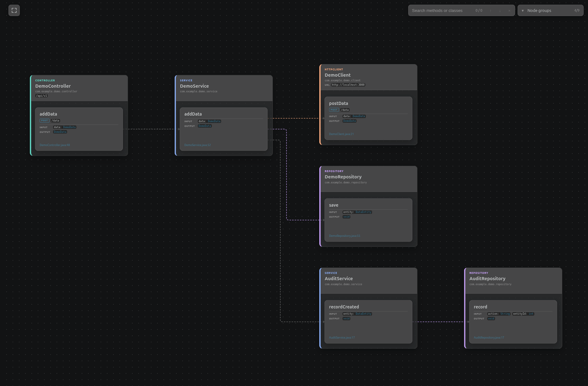Click the /api/v1 path tag
This screenshot has height=386, width=588.
click(41, 96)
